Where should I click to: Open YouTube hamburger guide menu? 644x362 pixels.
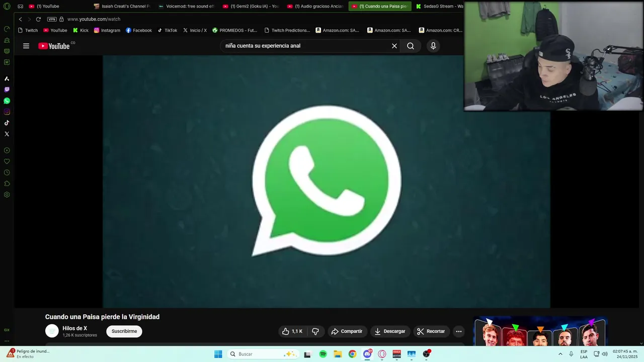tap(26, 46)
